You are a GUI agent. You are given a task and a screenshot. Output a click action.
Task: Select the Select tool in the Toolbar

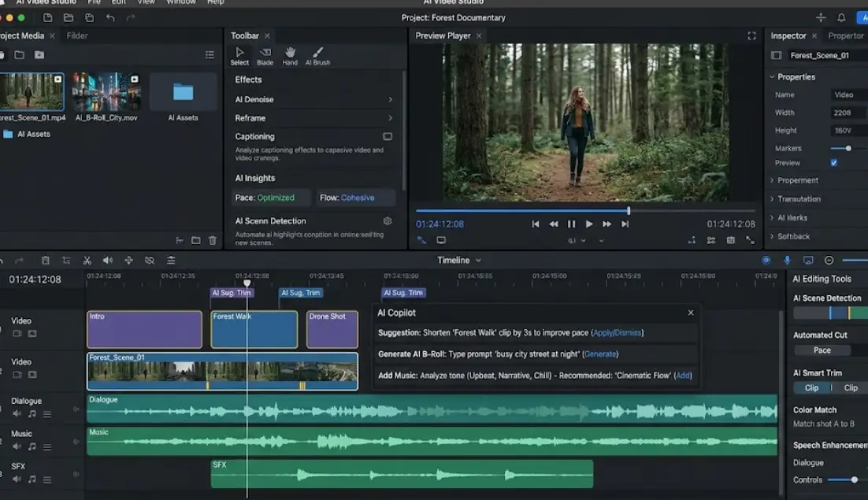point(240,55)
